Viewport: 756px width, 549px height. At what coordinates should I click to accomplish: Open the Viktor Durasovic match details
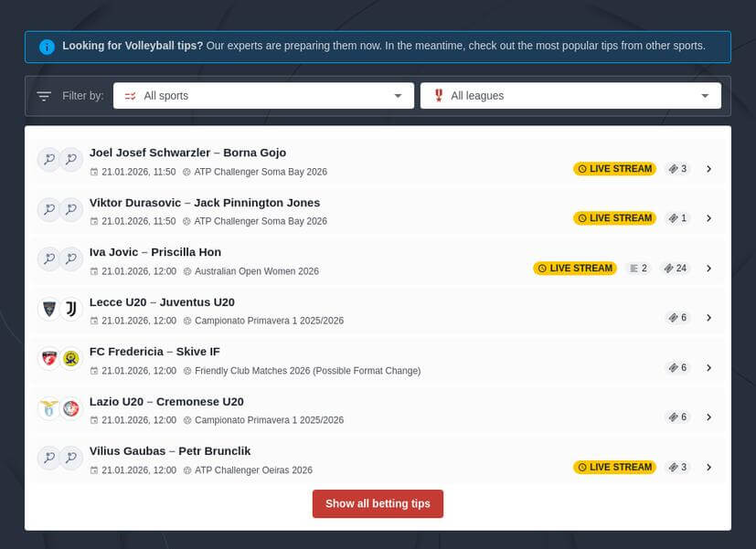point(709,218)
